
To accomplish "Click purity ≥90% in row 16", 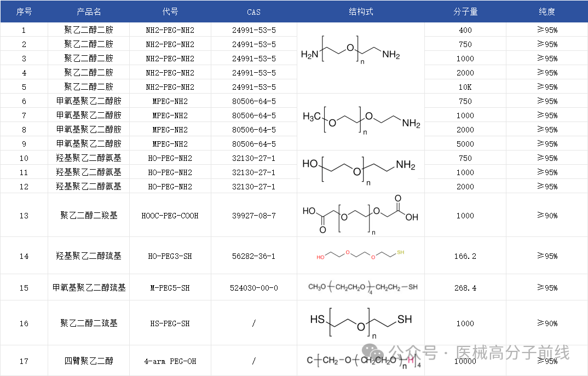I will (x=547, y=323).
